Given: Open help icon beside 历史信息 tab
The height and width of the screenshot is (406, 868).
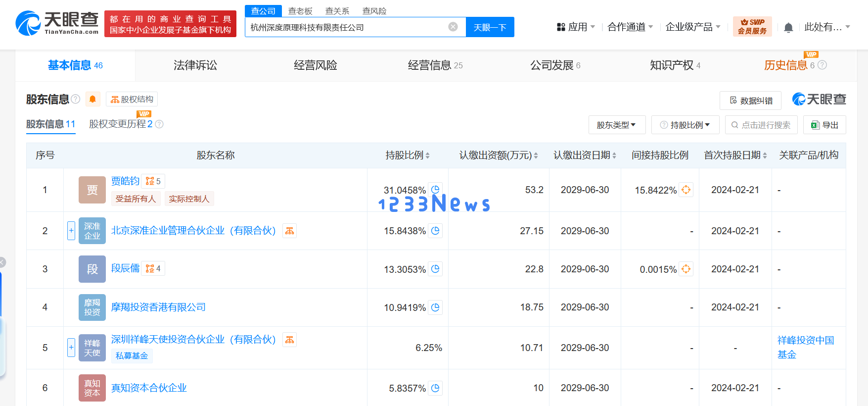Looking at the screenshot, I should tap(822, 65).
